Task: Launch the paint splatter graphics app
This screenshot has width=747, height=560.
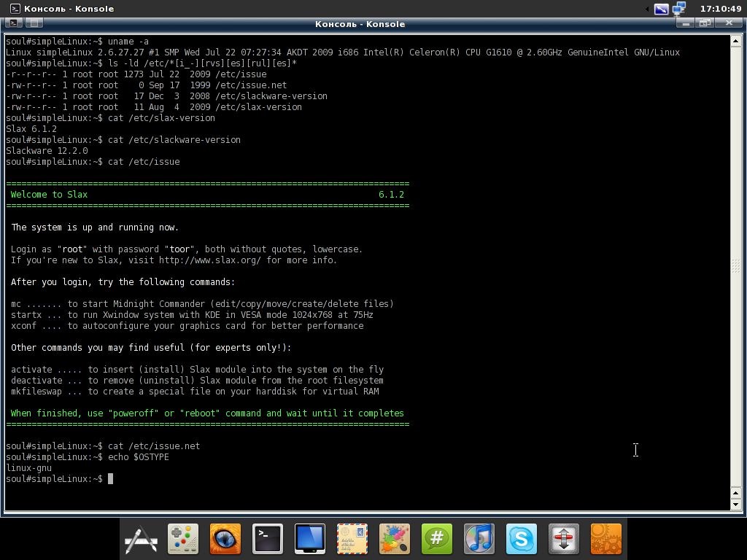Action: (x=395, y=539)
